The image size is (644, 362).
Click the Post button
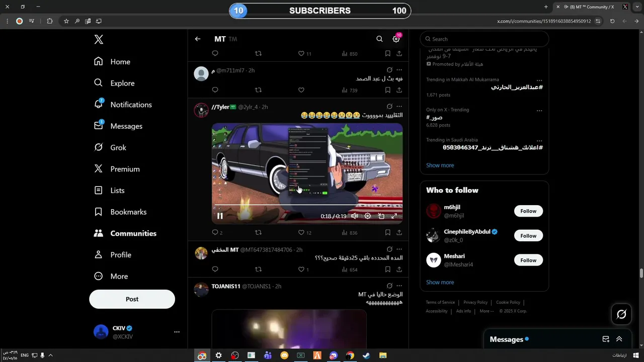(x=132, y=299)
